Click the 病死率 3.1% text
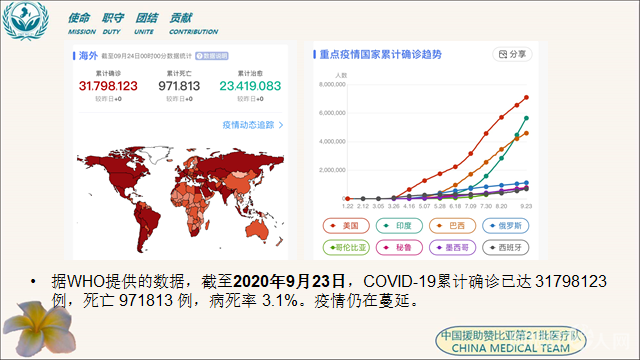 253,301
